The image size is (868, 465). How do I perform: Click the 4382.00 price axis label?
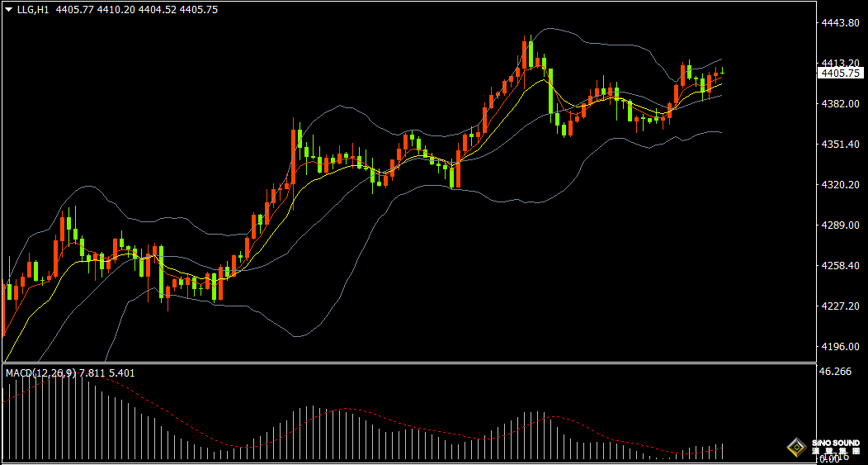pyautogui.click(x=841, y=103)
